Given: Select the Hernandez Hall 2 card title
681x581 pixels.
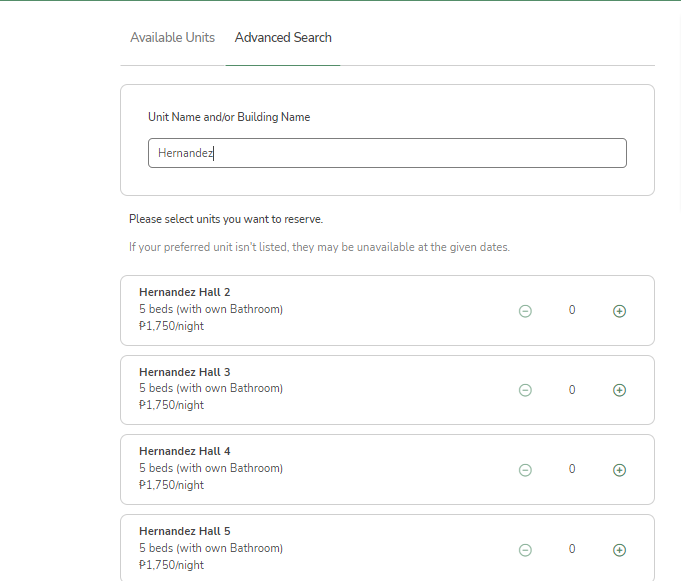Looking at the screenshot, I should [x=185, y=292].
